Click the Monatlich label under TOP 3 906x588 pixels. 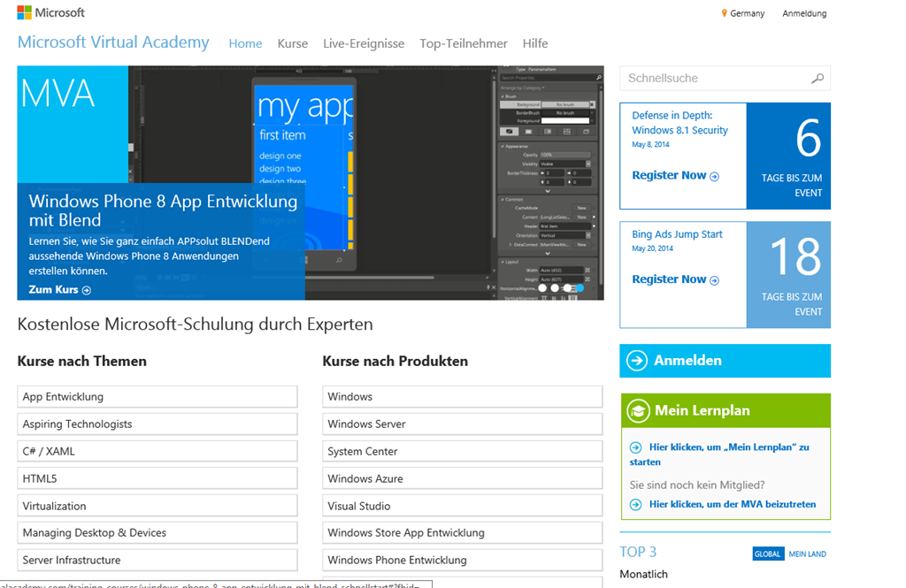(644, 574)
